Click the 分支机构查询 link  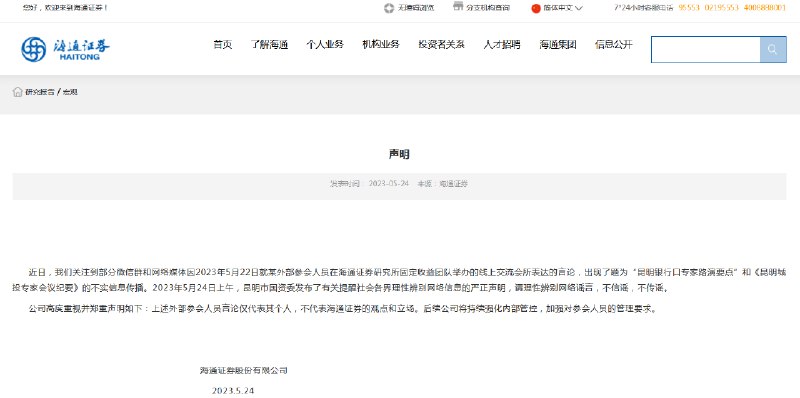(x=488, y=8)
